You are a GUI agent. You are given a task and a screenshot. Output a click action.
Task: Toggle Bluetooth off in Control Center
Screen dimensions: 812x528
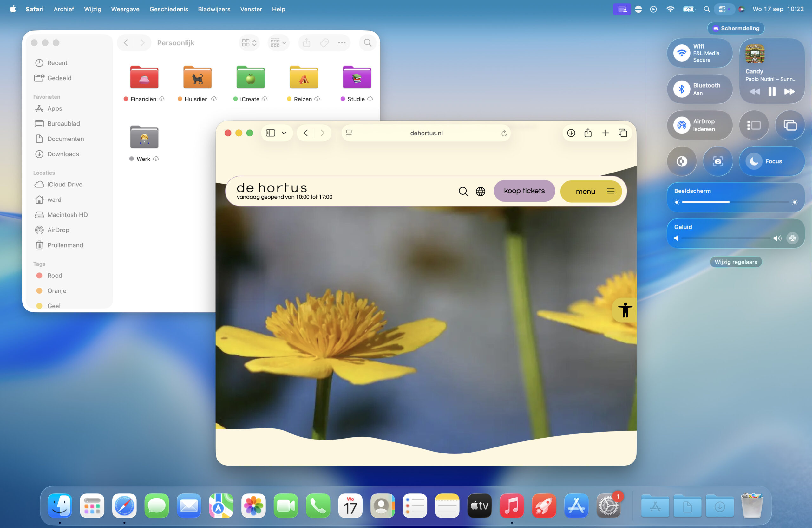click(x=682, y=89)
